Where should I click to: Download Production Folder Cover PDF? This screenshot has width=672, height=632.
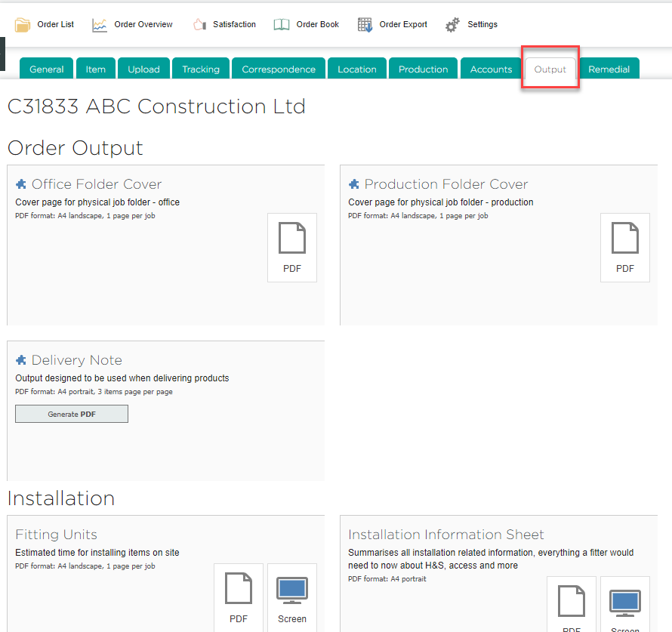[624, 248]
